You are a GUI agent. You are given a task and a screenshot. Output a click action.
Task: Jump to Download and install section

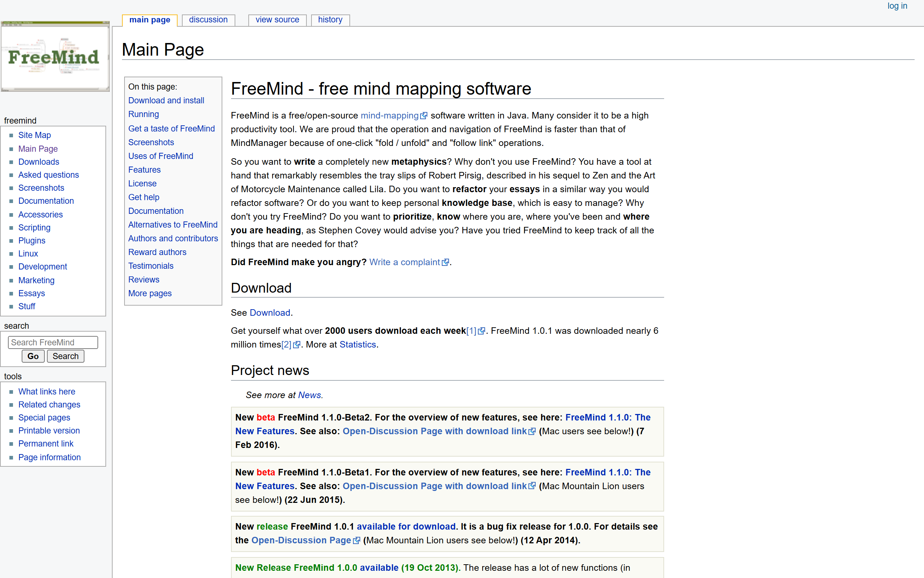(x=166, y=100)
